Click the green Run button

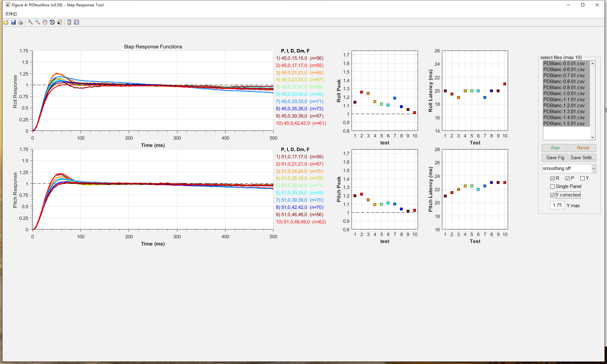[555, 148]
